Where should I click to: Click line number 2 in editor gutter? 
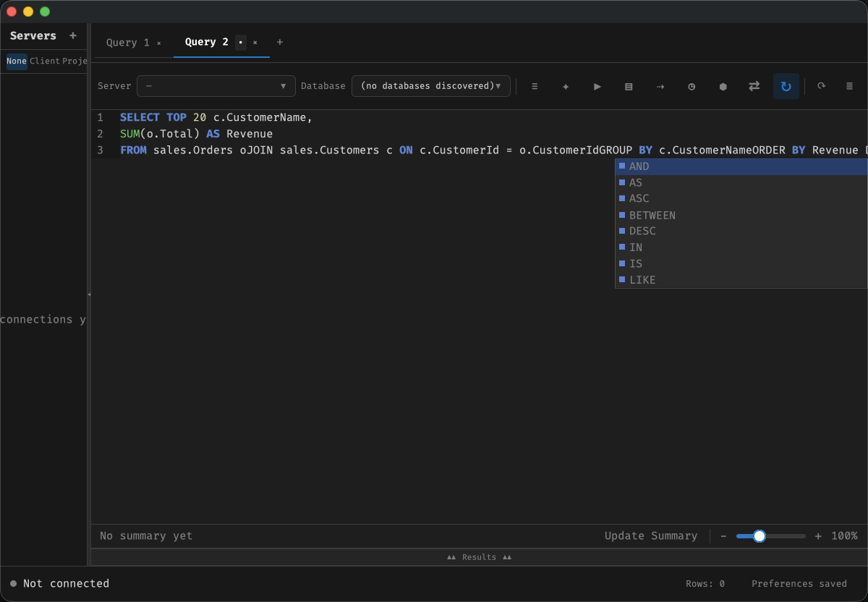pyautogui.click(x=100, y=134)
